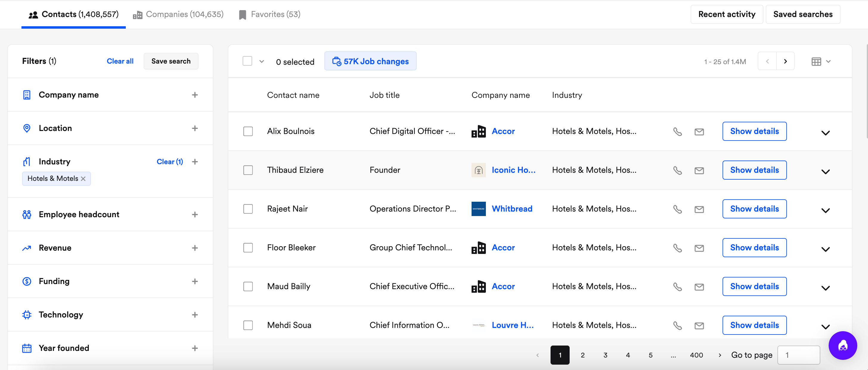Click the Technology chip icon
Screen dimensions: 868x370
(x=27, y=315)
